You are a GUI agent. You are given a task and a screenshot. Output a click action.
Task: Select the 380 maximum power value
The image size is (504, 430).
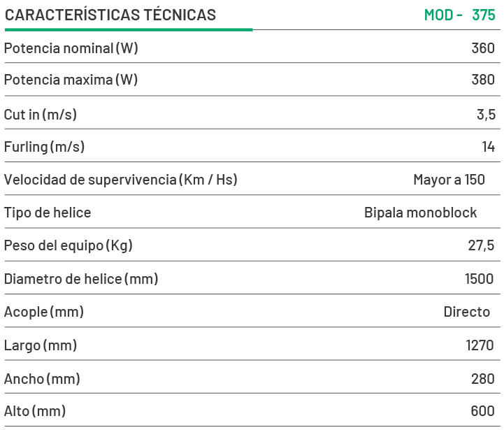[483, 80]
